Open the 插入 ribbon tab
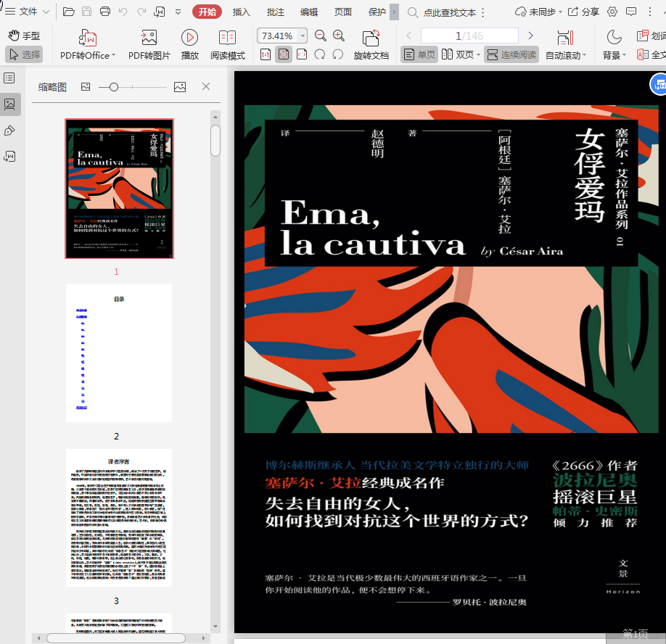Image resolution: width=666 pixels, height=644 pixels. pyautogui.click(x=242, y=12)
